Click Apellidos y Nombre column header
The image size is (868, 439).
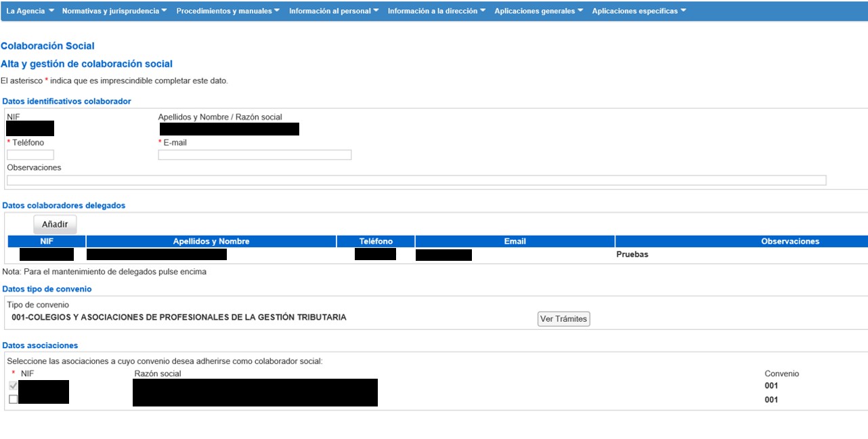tap(211, 241)
